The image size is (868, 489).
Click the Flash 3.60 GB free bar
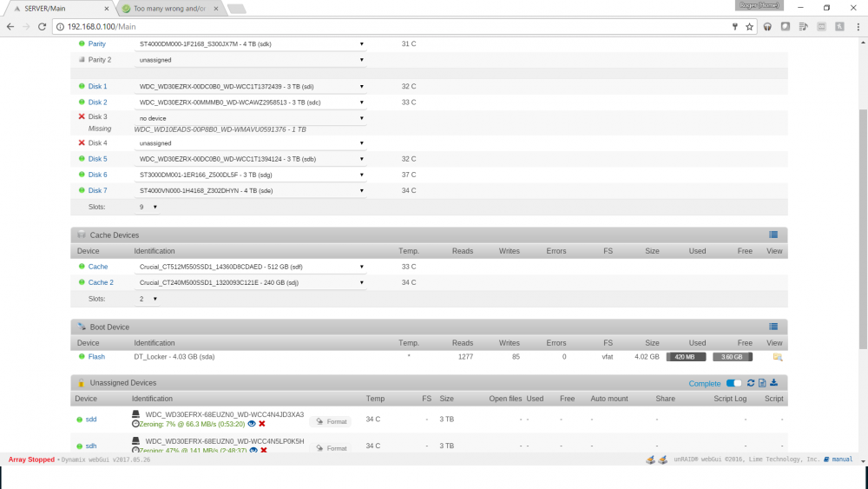[733, 357]
